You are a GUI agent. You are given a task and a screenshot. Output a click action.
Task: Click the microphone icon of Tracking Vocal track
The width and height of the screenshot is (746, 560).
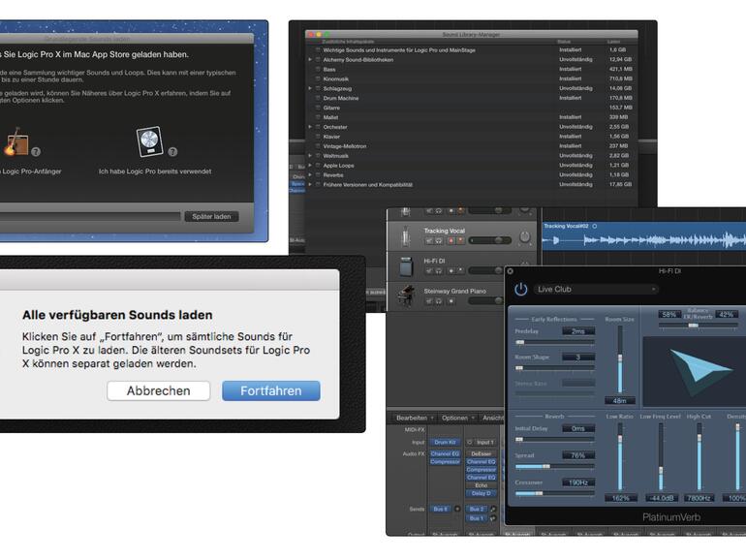(x=406, y=236)
